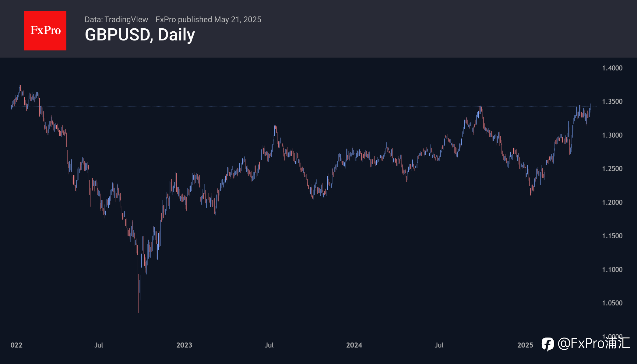This screenshot has width=637, height=364.
Task: Click the 2023 time axis marker
Action: [x=184, y=345]
